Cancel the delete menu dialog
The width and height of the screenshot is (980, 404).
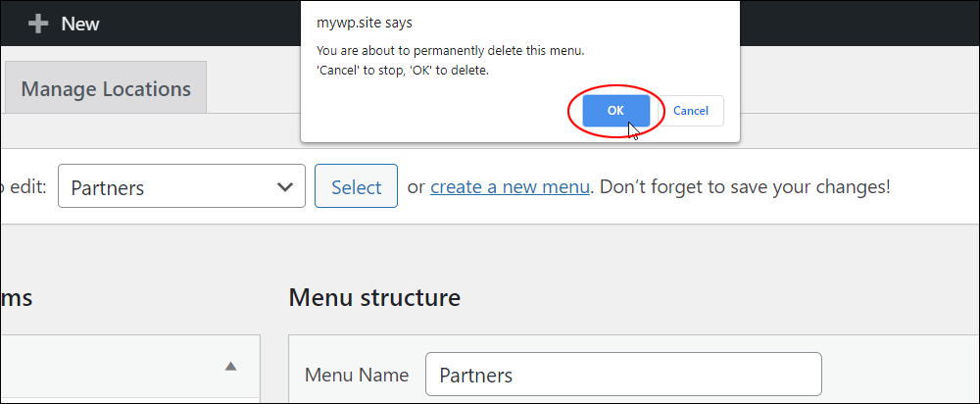pos(691,111)
